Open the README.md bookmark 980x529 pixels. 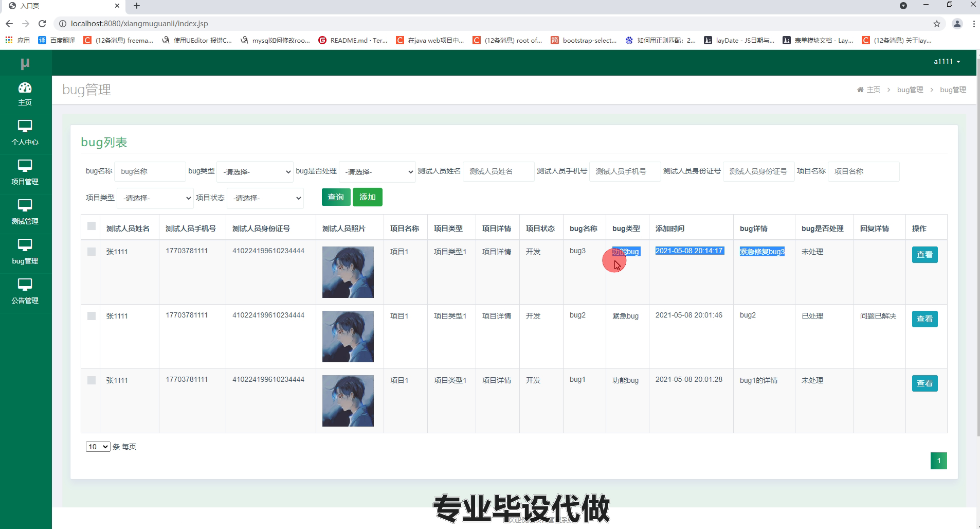click(353, 40)
